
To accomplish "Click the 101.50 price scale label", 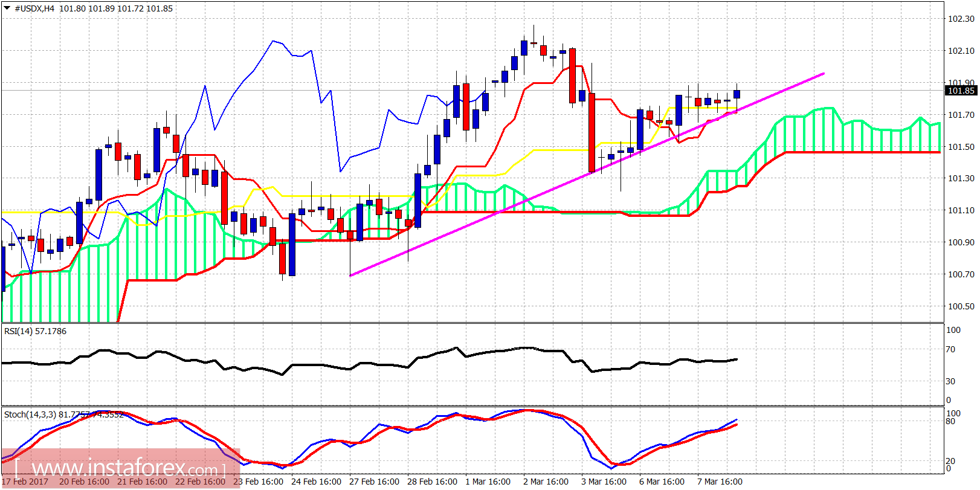I will pyautogui.click(x=961, y=147).
